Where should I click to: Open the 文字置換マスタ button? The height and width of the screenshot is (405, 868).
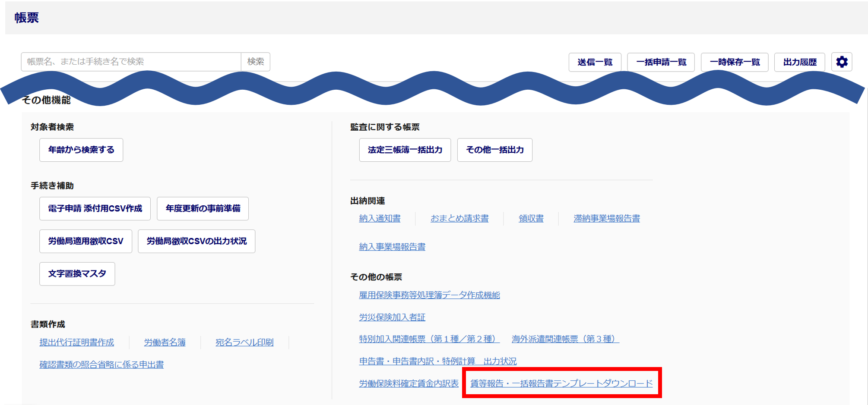point(77,274)
